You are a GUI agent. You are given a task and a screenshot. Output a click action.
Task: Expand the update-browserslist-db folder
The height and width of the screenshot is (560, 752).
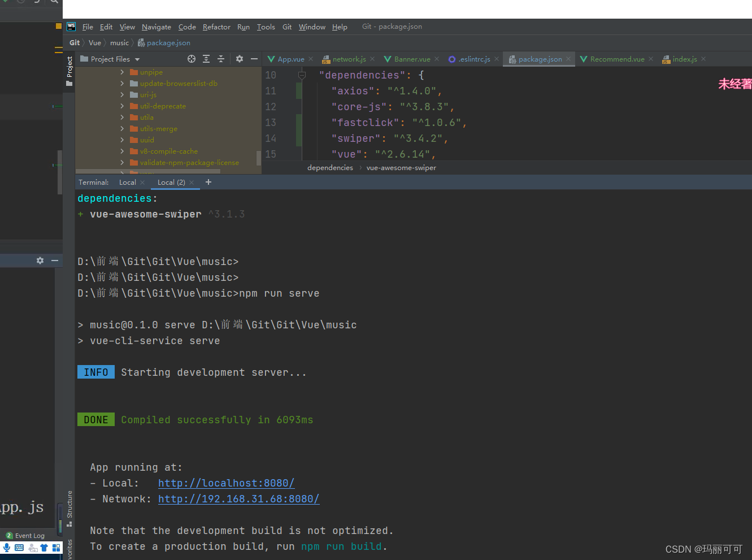(x=122, y=83)
